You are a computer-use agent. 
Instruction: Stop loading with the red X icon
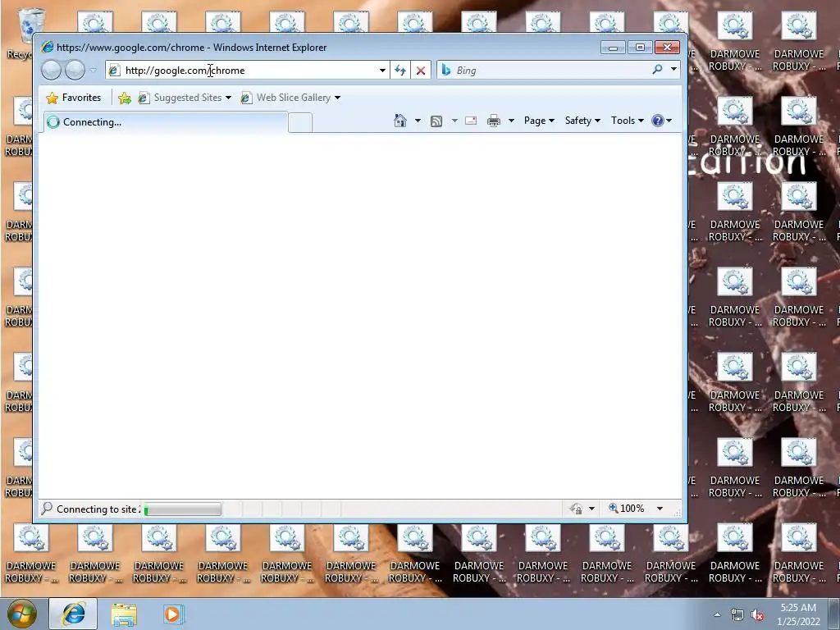421,71
